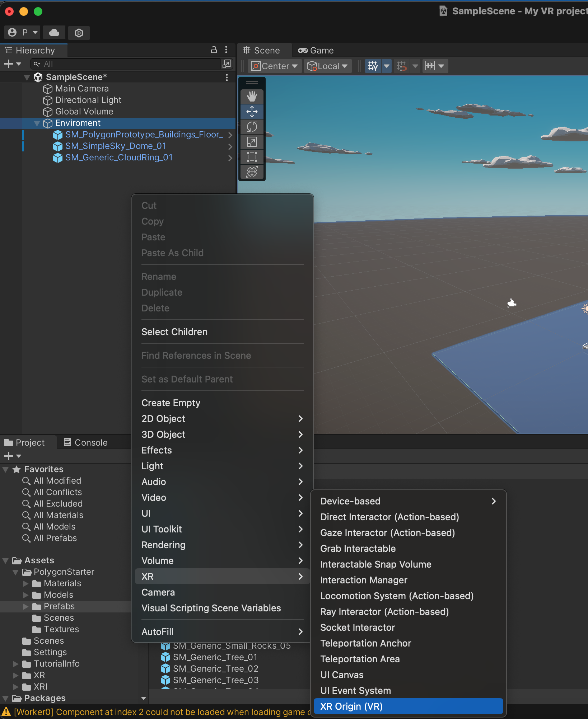Choose Teleportation Area menu entry
This screenshot has height=719, width=588.
408,659
